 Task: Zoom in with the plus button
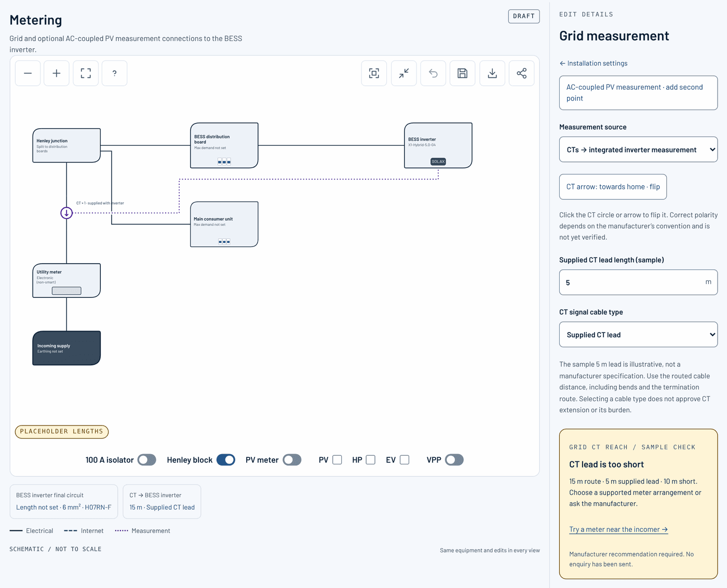pos(57,73)
